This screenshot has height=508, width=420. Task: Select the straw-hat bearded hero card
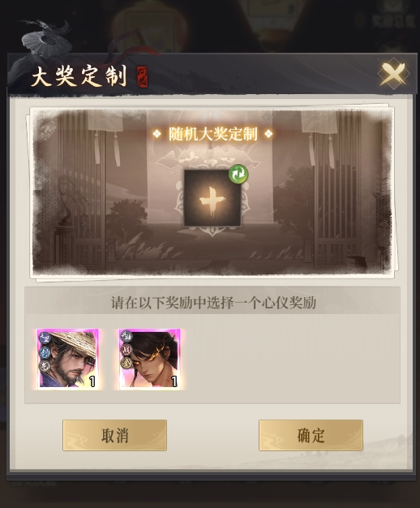click(x=67, y=359)
